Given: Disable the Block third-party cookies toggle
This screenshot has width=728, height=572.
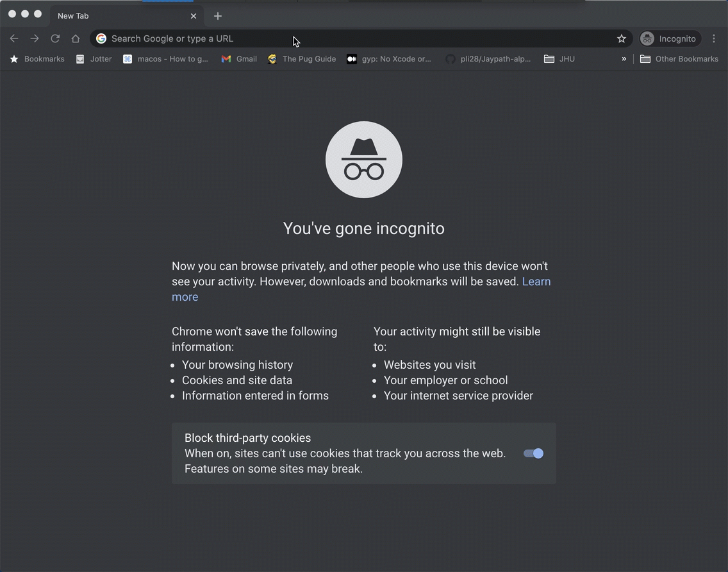Looking at the screenshot, I should pos(533,453).
